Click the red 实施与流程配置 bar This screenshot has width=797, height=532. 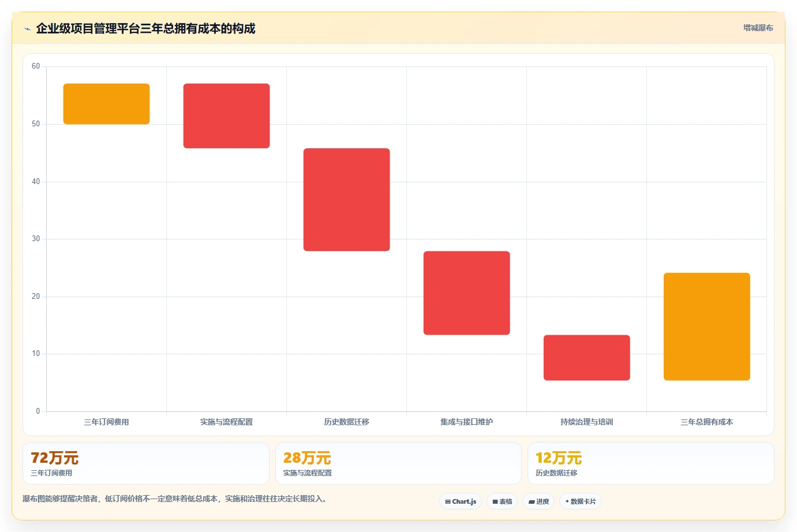(226, 116)
